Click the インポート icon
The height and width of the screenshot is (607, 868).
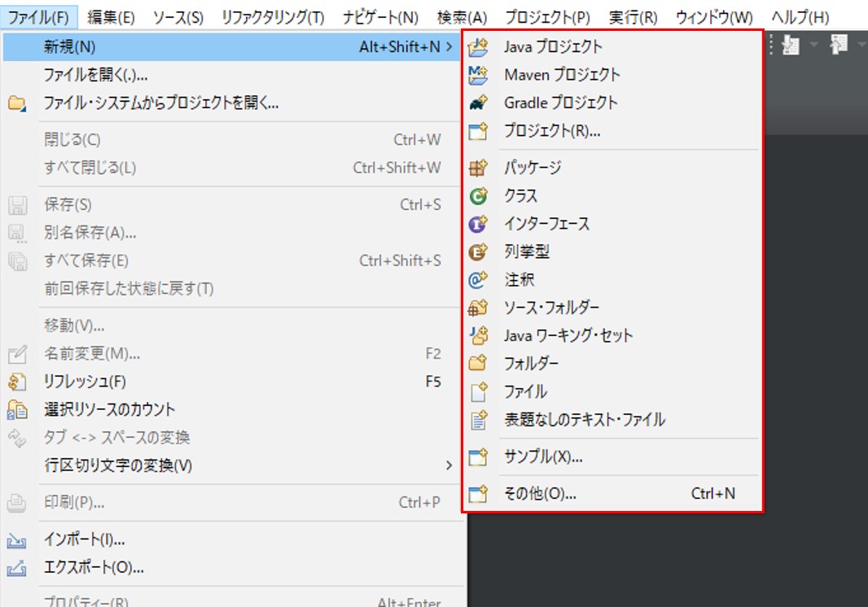16,540
